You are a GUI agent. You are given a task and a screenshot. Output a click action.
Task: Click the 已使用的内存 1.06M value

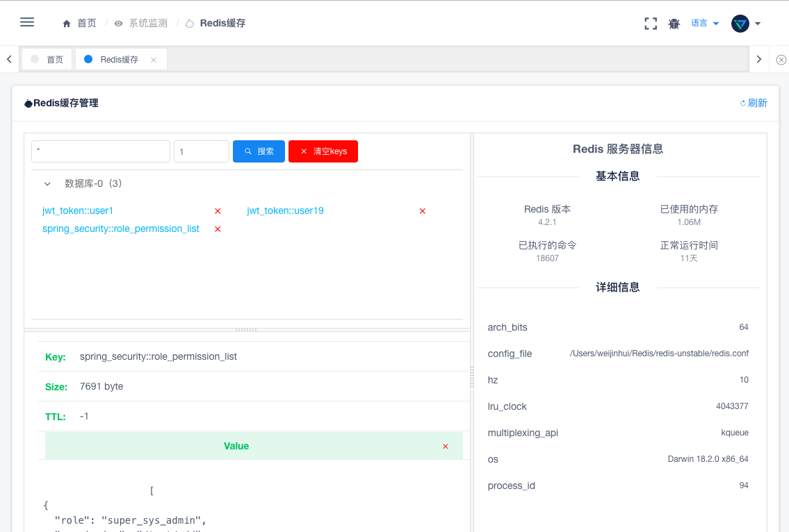689,222
